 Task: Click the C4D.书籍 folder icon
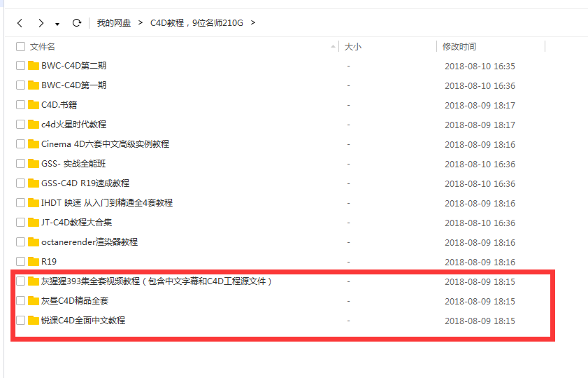pos(34,105)
